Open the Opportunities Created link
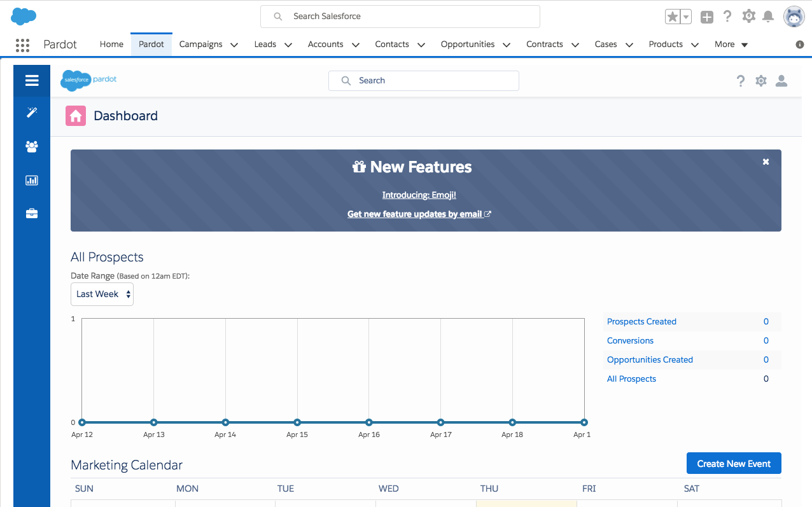 coord(650,359)
